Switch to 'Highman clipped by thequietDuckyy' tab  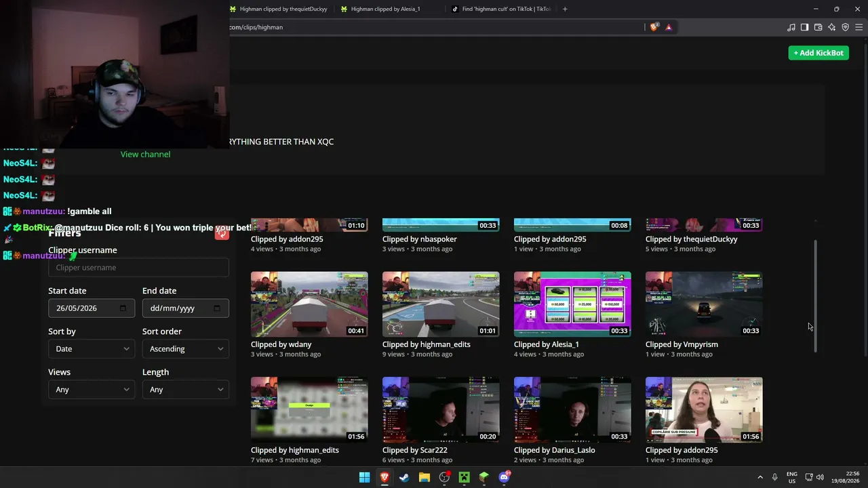(278, 9)
